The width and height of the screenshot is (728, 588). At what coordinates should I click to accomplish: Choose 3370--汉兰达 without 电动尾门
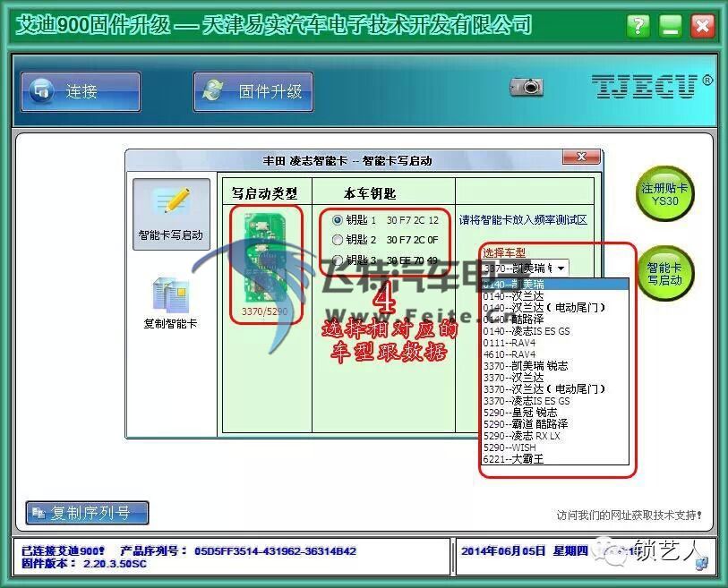click(555, 378)
